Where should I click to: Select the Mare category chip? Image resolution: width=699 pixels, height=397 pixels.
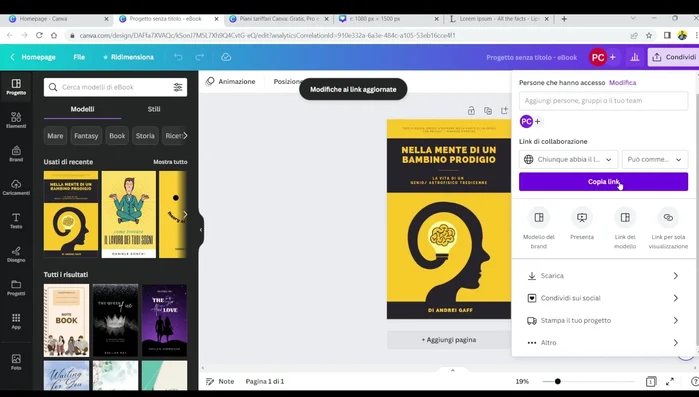(x=55, y=136)
